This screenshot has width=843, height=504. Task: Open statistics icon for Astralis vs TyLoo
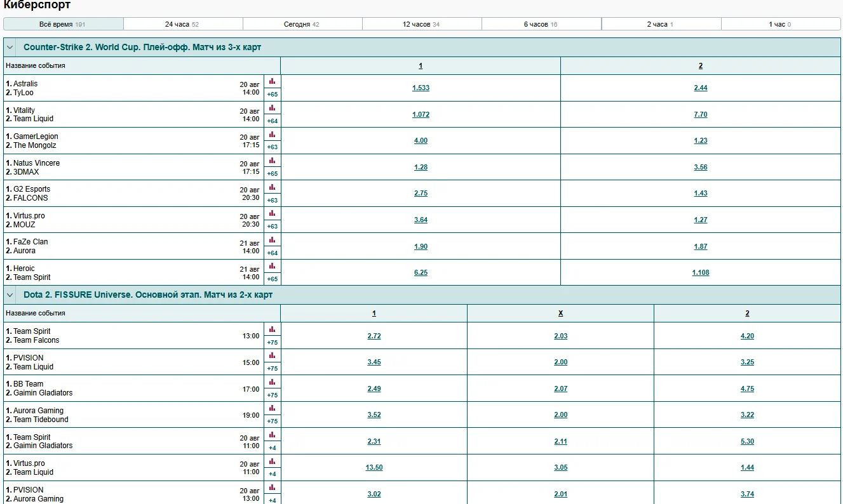coord(272,81)
